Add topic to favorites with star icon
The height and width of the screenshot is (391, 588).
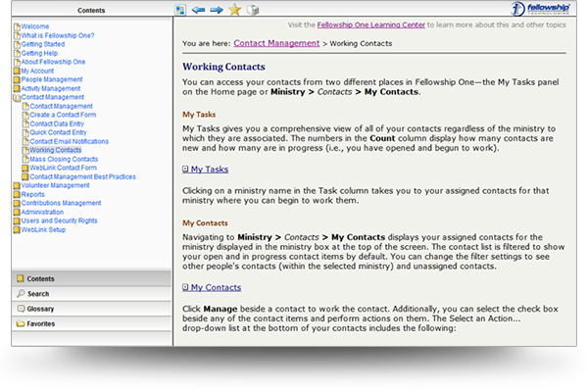[x=235, y=10]
